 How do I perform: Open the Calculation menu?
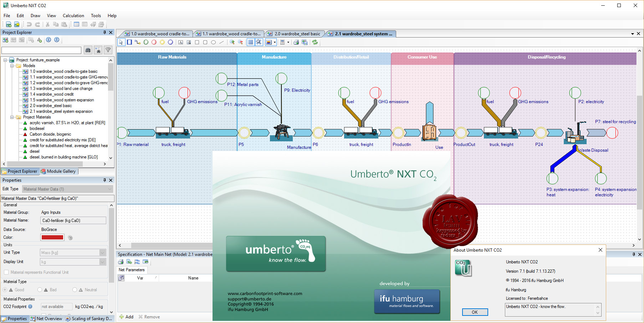(x=73, y=16)
